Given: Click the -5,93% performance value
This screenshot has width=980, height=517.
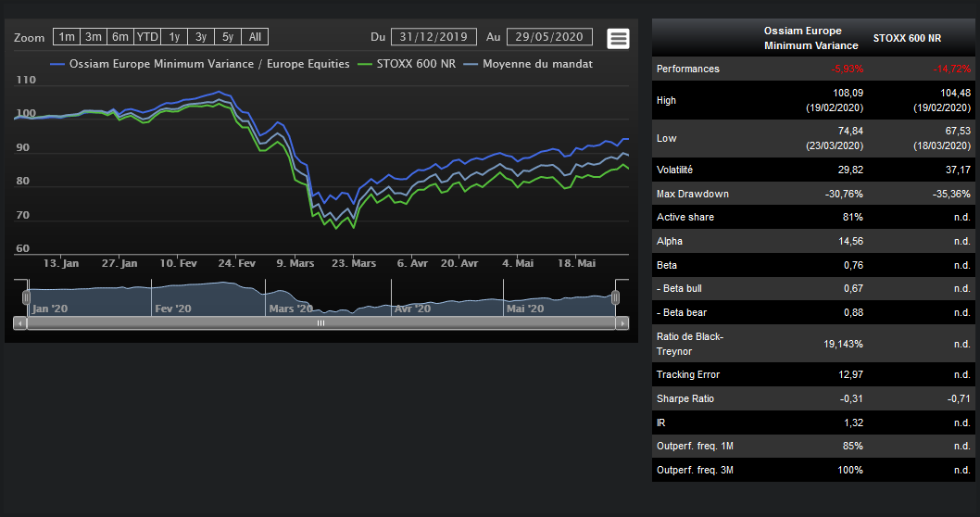Looking at the screenshot, I should [x=847, y=69].
